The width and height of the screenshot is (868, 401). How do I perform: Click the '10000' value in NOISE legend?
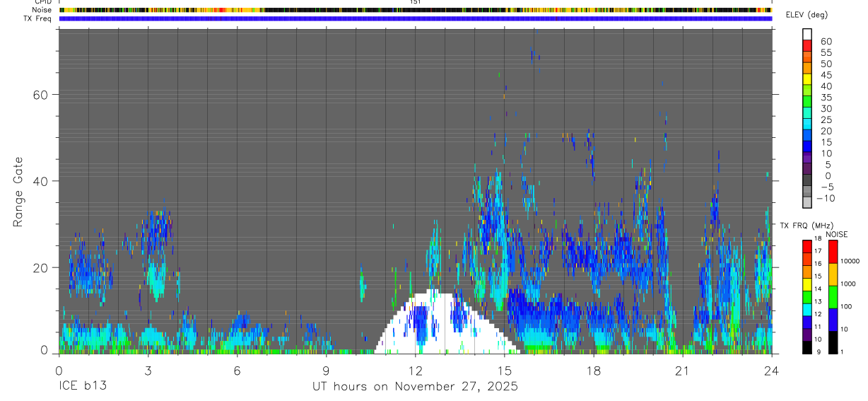pyautogui.click(x=850, y=261)
